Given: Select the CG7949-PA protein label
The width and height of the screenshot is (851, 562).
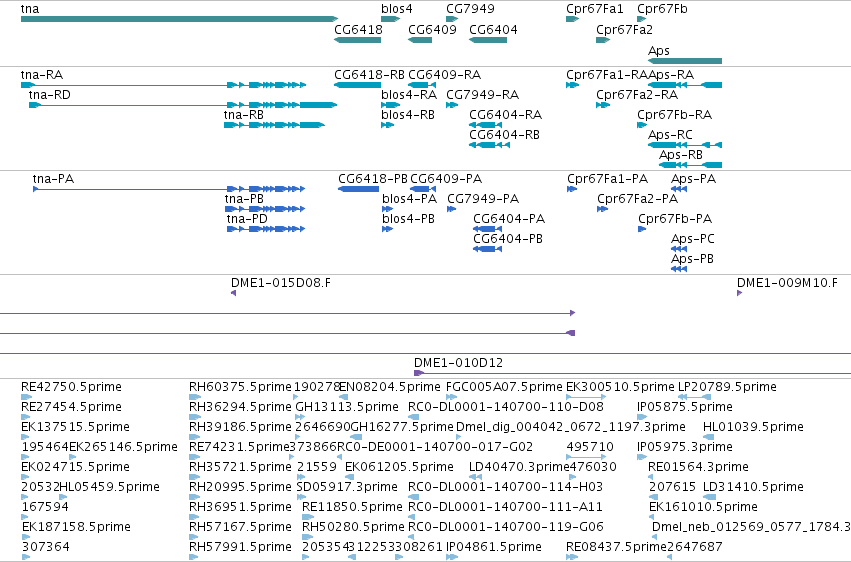Looking at the screenshot, I should tap(483, 199).
